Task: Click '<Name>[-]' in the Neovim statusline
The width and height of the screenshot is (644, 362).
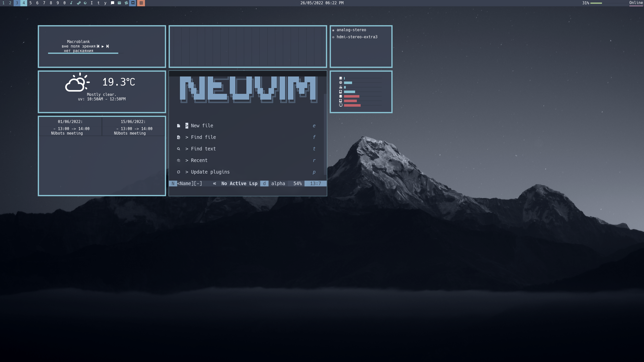Action: 190,184
